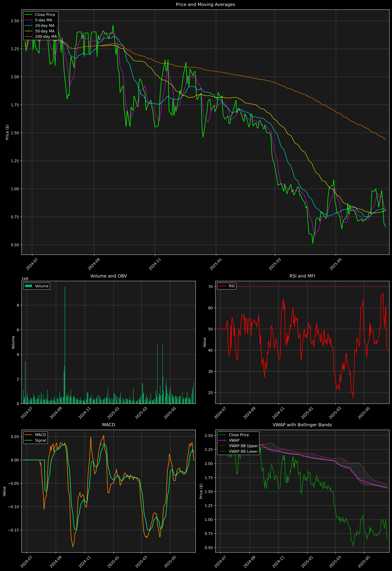The image size is (392, 571).
Task: Click the 0.00 tick on the MACD axis
Action: click(15, 460)
